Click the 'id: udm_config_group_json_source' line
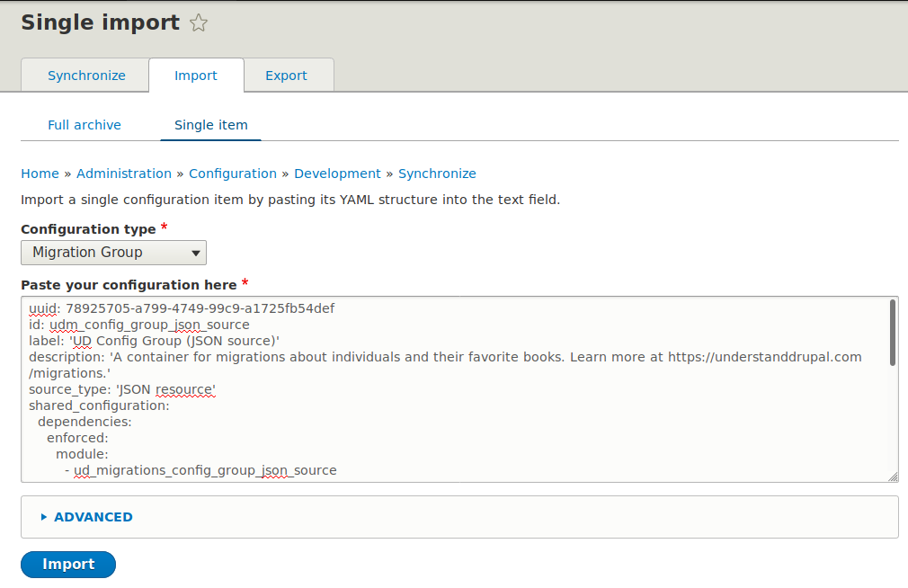The height and width of the screenshot is (588, 908). click(x=139, y=325)
